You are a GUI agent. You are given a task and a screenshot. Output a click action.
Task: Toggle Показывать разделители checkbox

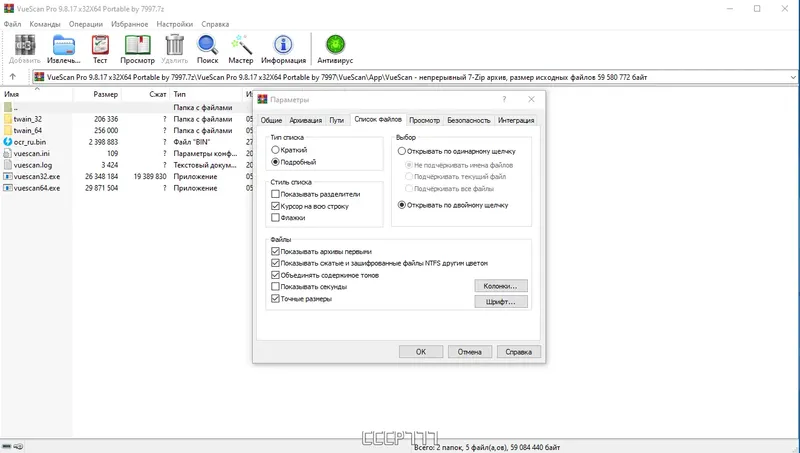click(x=276, y=194)
